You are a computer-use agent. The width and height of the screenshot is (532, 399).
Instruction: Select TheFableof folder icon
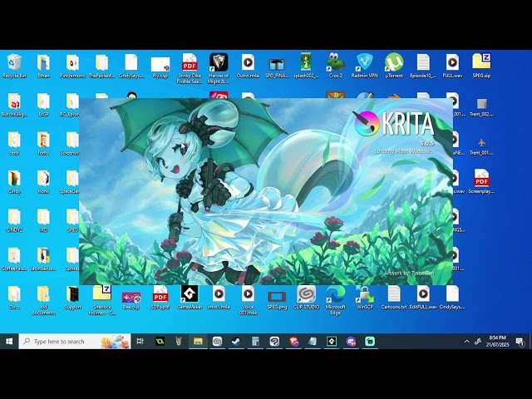[x=101, y=66]
